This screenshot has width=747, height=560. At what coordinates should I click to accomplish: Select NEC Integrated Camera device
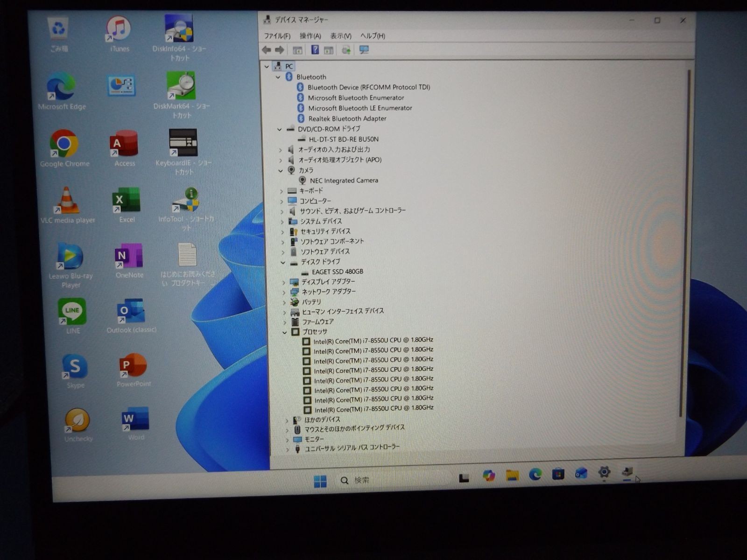click(344, 181)
